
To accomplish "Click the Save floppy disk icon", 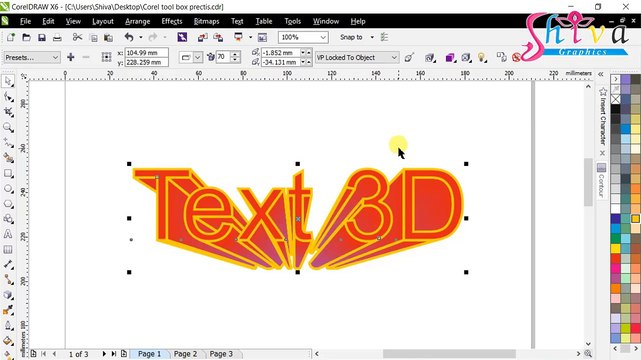I will click(x=42, y=38).
